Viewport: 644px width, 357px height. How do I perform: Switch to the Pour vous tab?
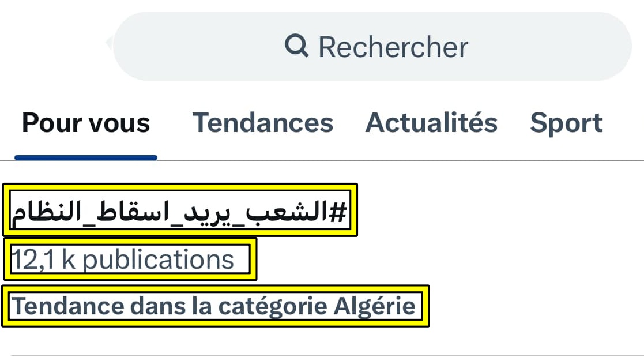tap(86, 123)
